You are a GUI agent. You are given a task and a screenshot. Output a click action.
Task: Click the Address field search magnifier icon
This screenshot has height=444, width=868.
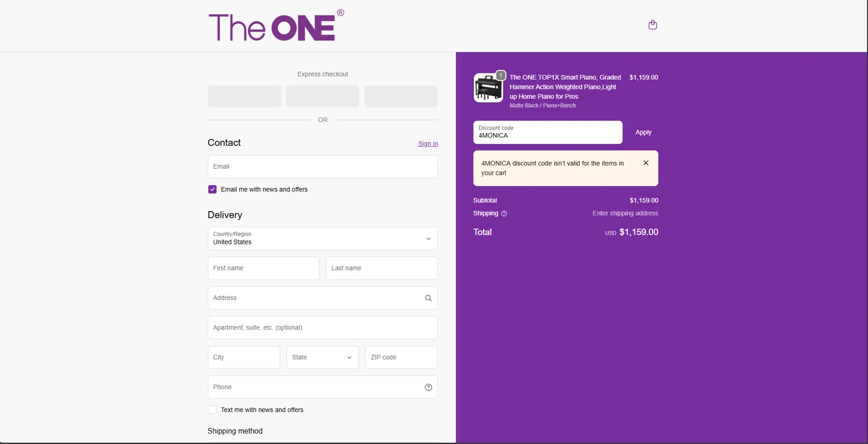tap(428, 298)
